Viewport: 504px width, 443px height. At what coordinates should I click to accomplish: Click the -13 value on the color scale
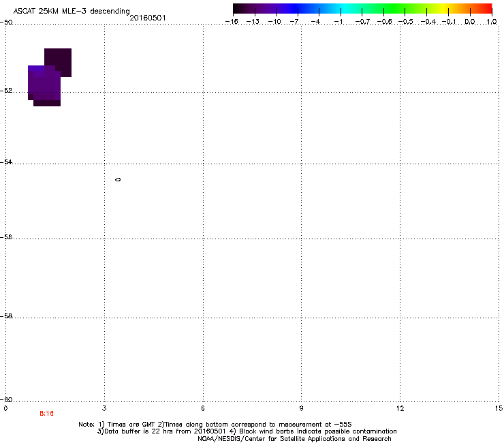253,22
